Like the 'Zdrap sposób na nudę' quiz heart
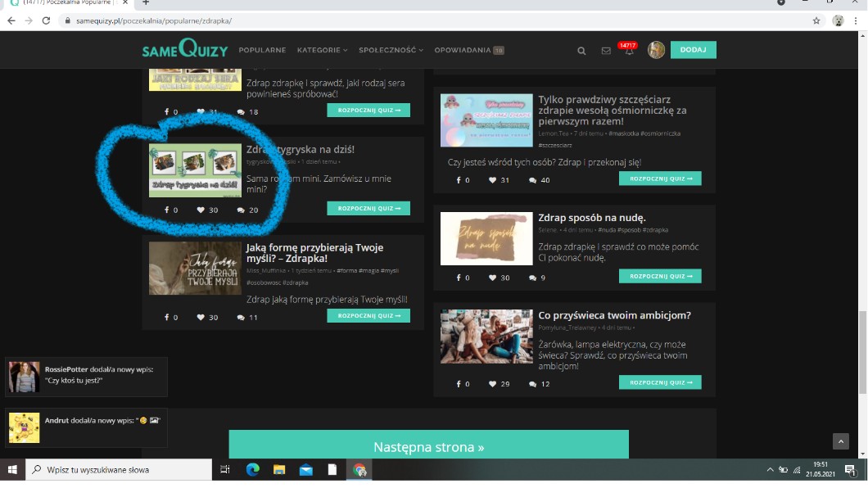This screenshot has width=868, height=488. (x=493, y=278)
